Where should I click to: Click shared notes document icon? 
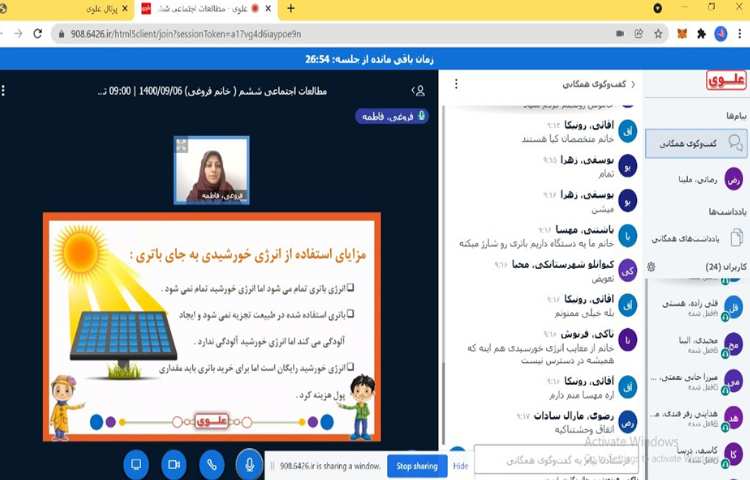(737, 238)
